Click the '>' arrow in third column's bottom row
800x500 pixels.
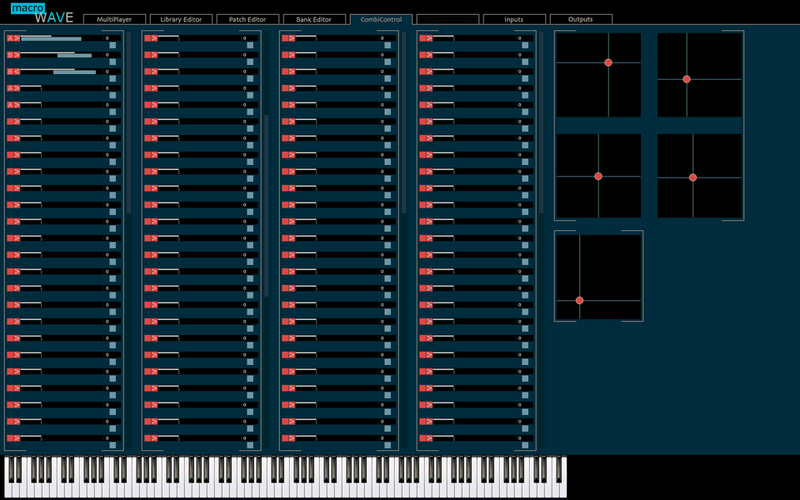[292, 438]
